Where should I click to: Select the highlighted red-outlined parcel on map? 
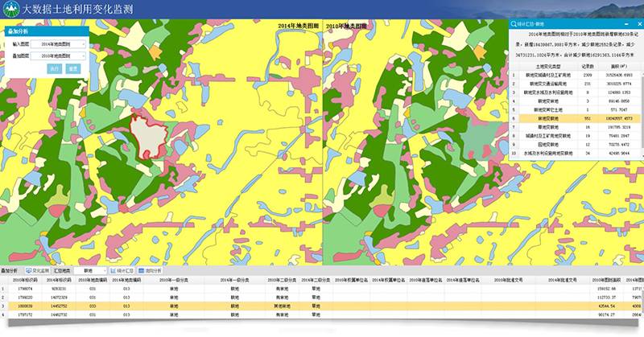(147, 135)
